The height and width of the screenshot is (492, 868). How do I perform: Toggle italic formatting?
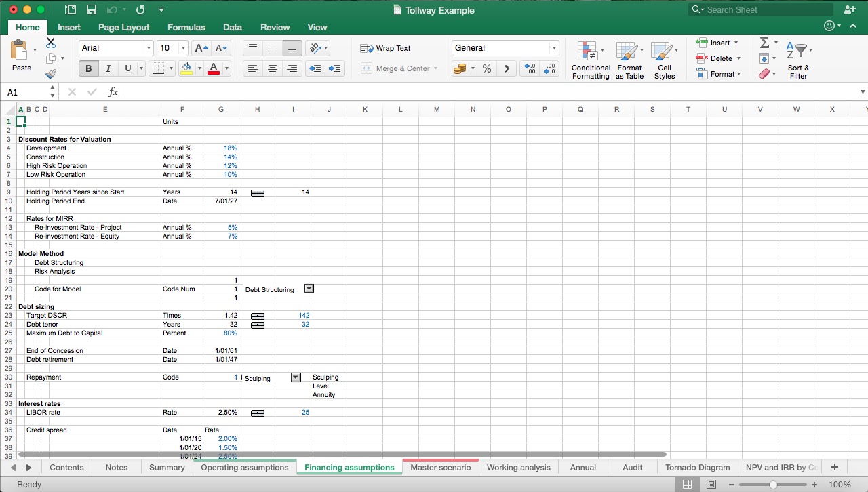108,68
